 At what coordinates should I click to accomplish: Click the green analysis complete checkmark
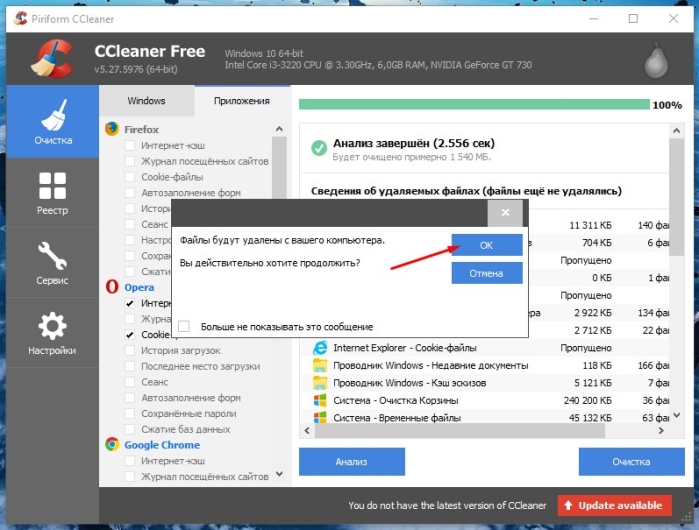(319, 148)
